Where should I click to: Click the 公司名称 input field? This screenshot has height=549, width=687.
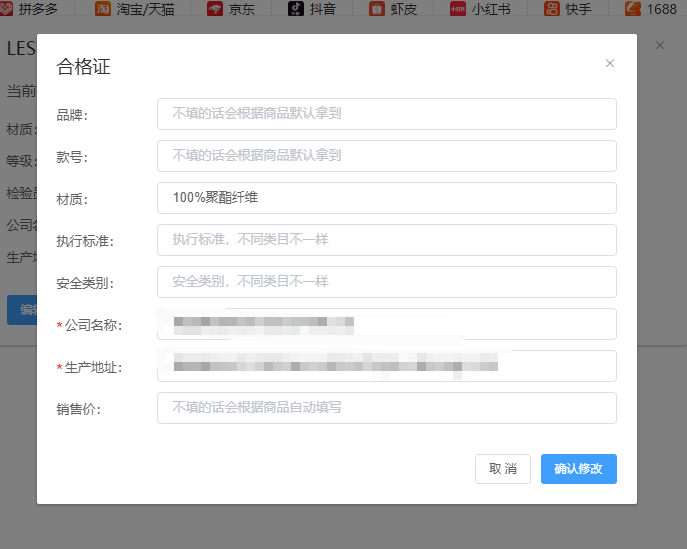point(386,324)
